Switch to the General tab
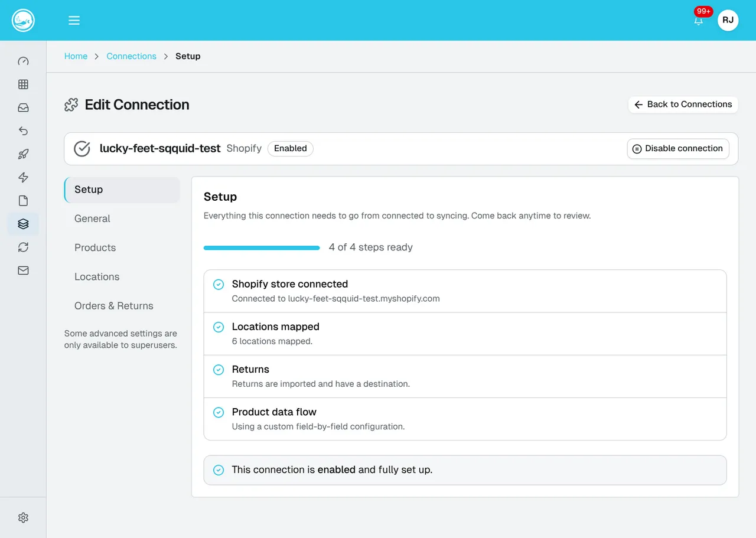 click(122, 219)
